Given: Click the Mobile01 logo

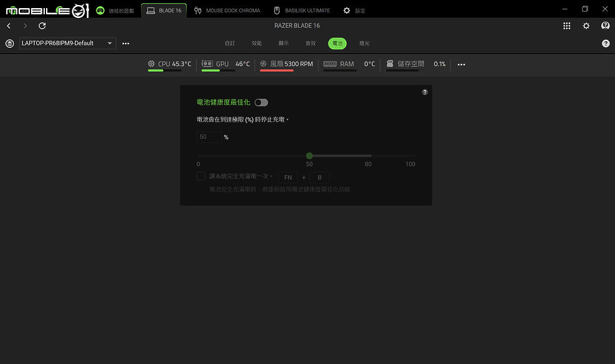Looking at the screenshot, I should pos(47,11).
